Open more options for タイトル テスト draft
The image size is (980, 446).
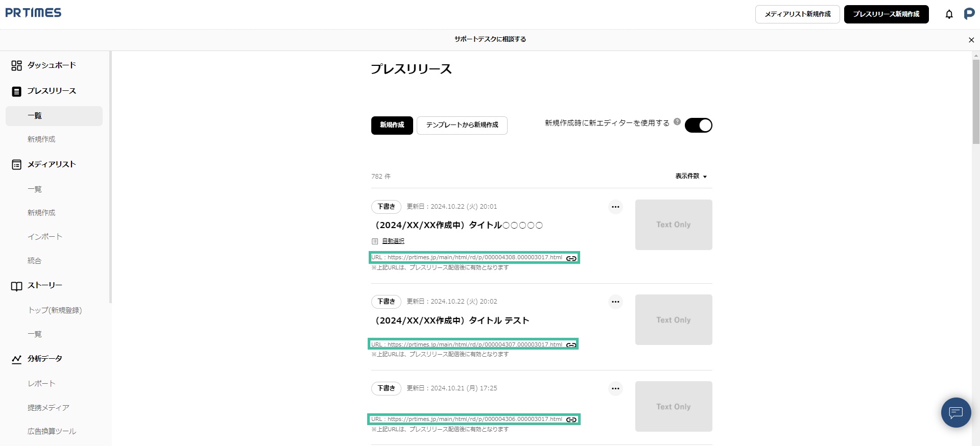point(615,302)
